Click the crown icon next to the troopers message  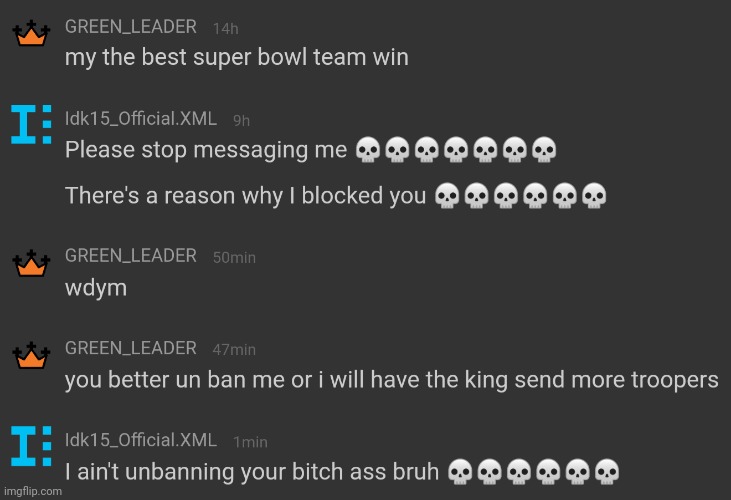pyautogui.click(x=31, y=355)
